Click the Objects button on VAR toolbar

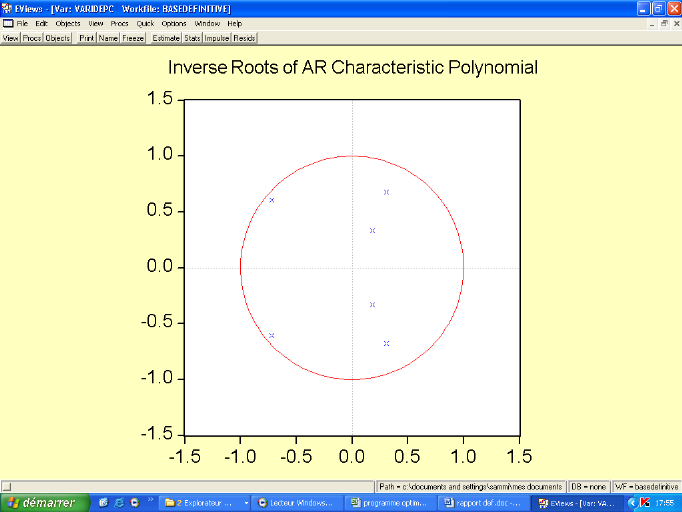pyautogui.click(x=57, y=38)
